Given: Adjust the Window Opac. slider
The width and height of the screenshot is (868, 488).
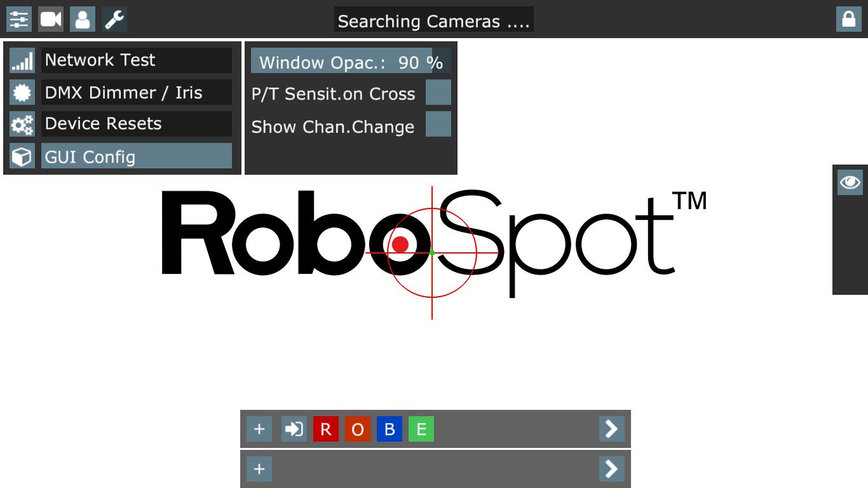Looking at the screenshot, I should click(x=351, y=61).
